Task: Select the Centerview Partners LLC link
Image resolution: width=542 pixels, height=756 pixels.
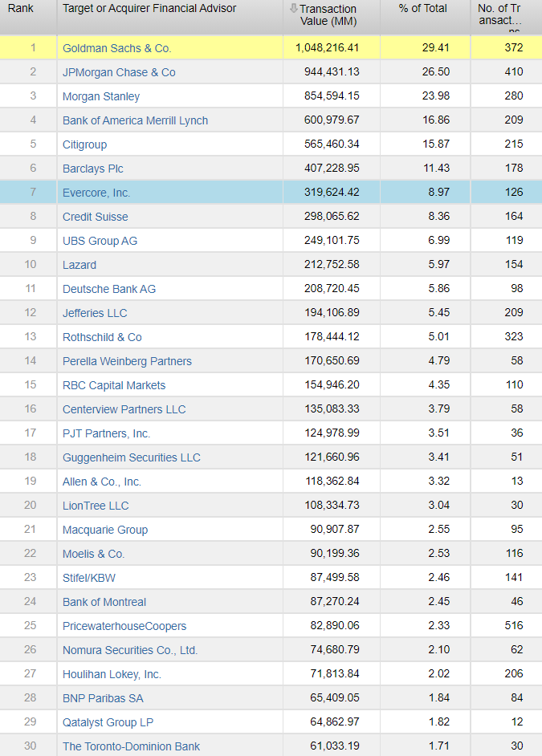Action: click(124, 409)
